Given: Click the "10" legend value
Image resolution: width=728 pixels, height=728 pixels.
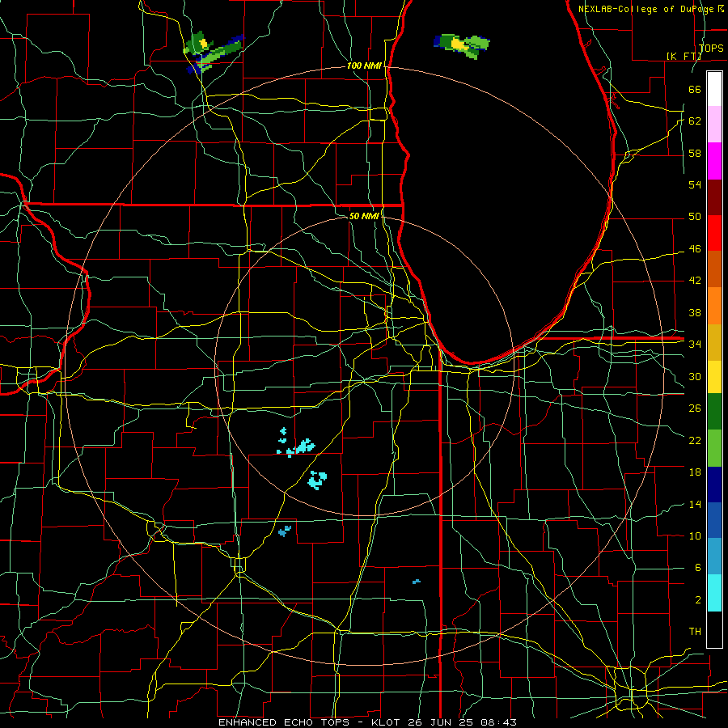Looking at the screenshot, I should (x=695, y=536).
